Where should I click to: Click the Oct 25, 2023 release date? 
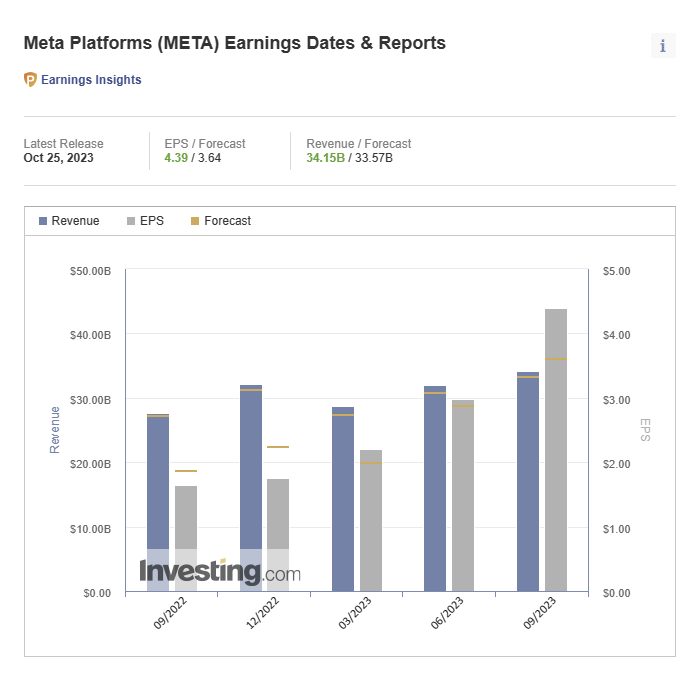[x=58, y=158]
